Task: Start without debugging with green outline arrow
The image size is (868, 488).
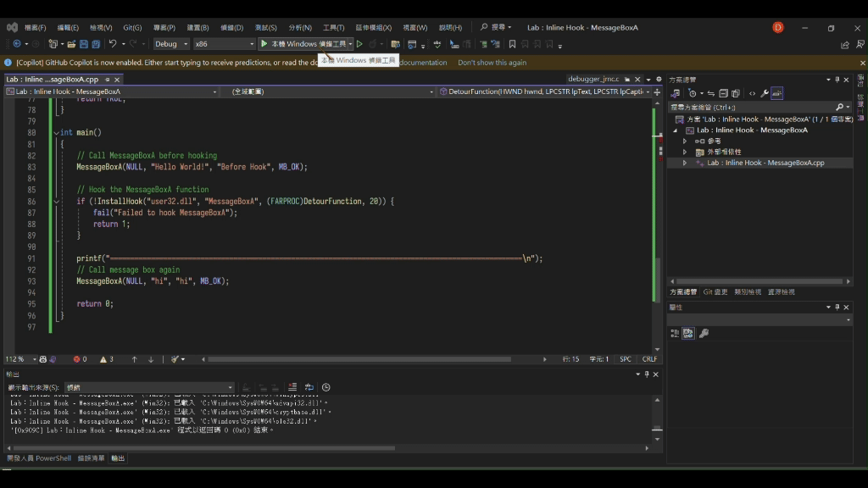Action: [359, 44]
